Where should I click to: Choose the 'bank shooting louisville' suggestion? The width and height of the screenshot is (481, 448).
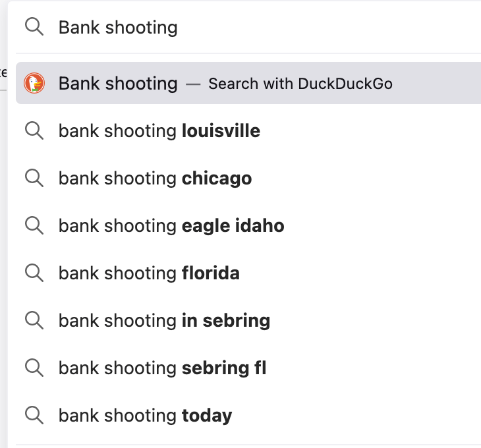click(x=159, y=131)
